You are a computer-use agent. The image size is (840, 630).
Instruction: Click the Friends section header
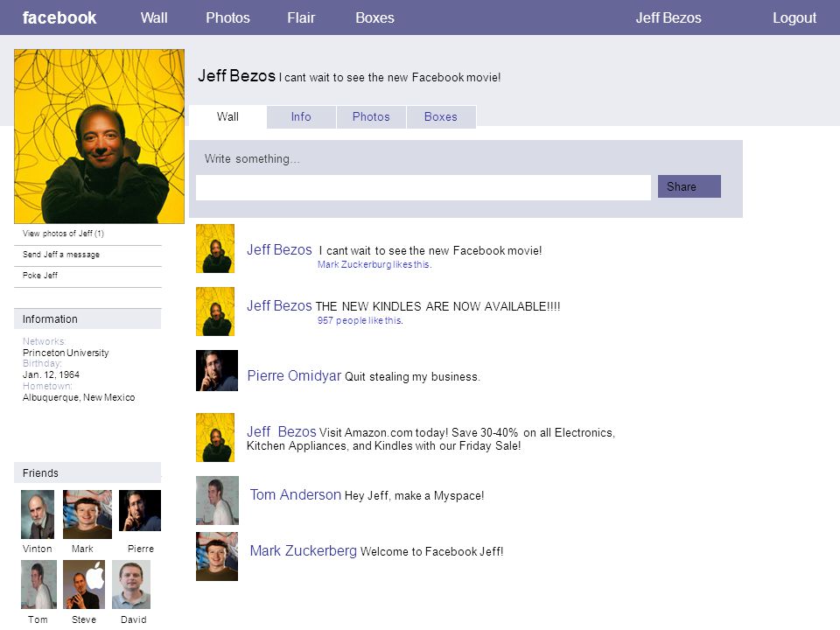tap(87, 473)
